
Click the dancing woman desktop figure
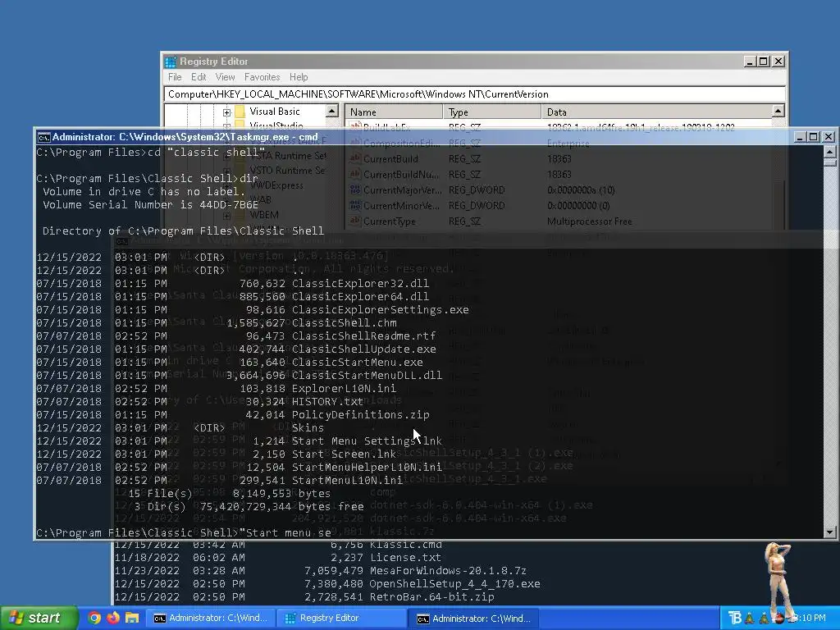(x=779, y=582)
